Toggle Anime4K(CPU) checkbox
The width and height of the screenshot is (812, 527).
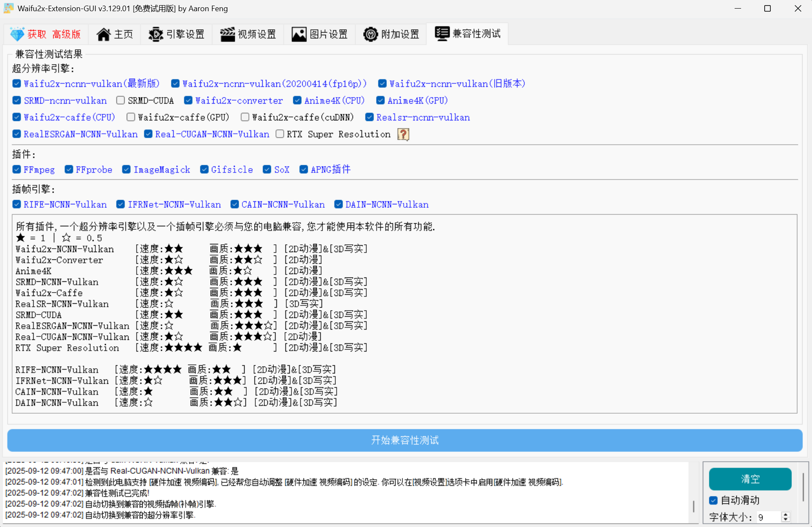[x=297, y=100]
